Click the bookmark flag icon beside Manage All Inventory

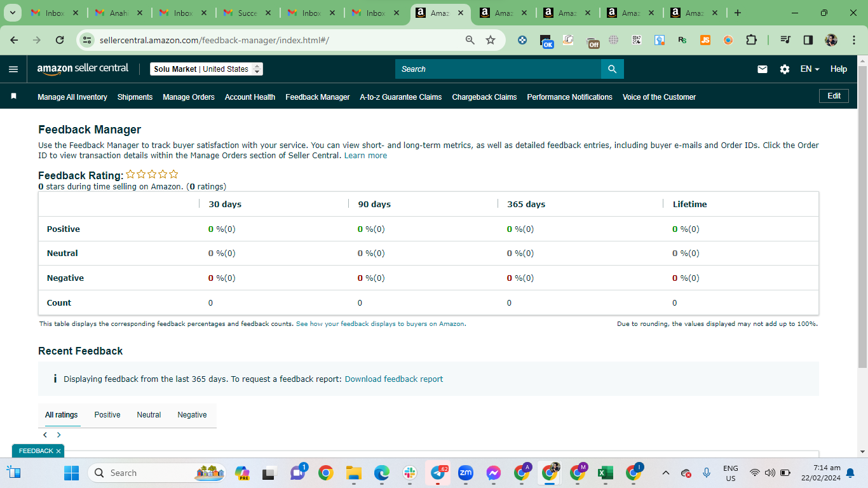click(x=13, y=97)
